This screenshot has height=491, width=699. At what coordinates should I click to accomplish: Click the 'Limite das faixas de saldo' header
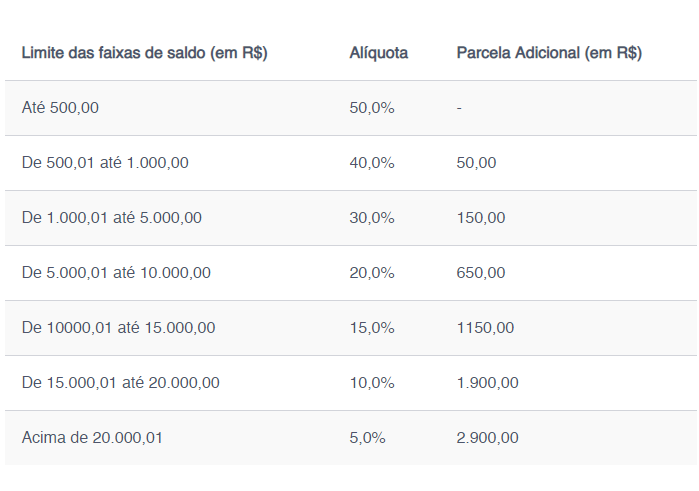[144, 53]
